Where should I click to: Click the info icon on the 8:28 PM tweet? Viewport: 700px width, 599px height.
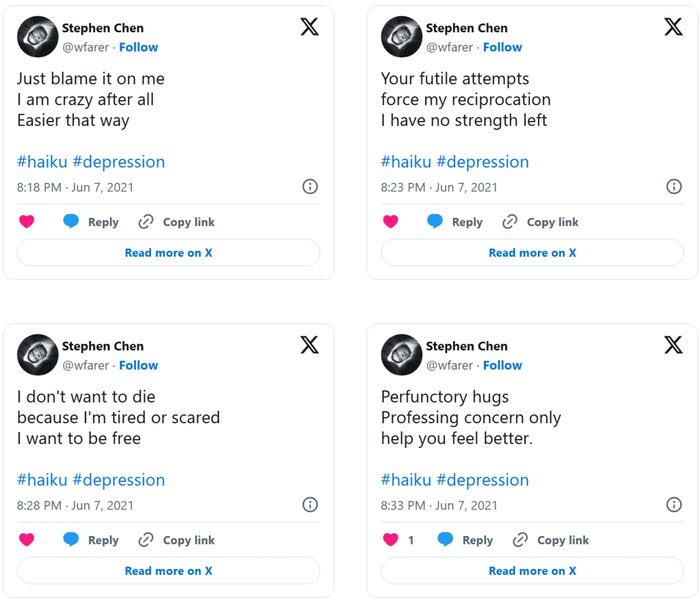click(310, 505)
